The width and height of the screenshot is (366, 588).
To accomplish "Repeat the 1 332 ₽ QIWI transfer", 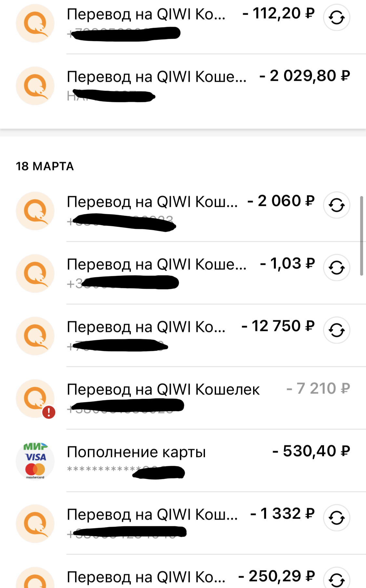I will (336, 518).
